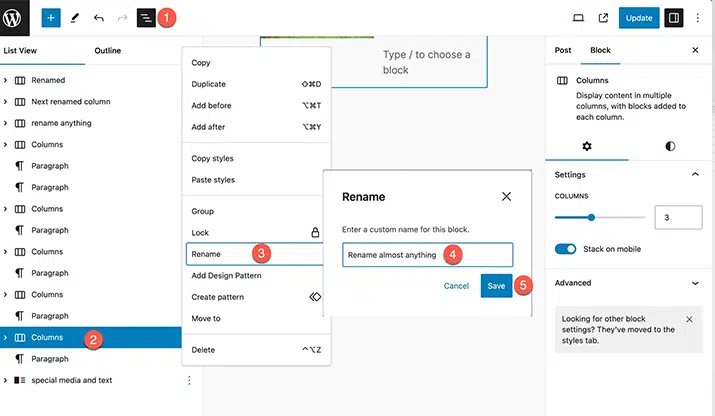Open the view post external link icon
This screenshot has height=416, width=715.
[x=603, y=18]
